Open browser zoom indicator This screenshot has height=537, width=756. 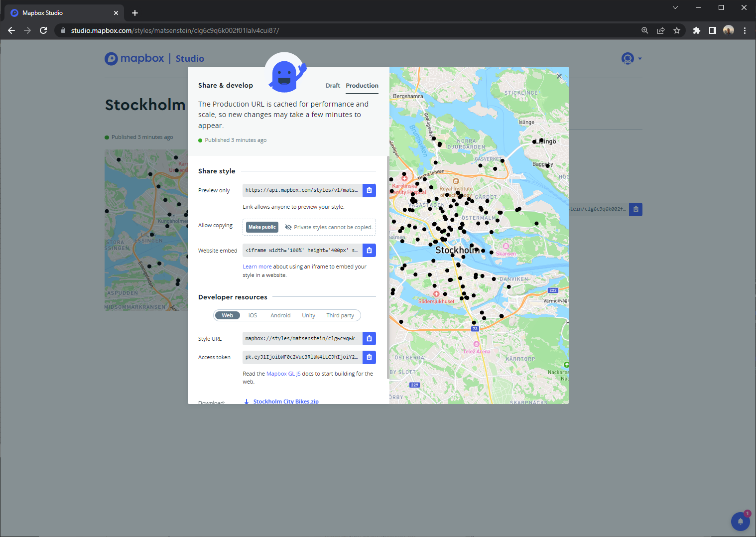[x=645, y=30]
